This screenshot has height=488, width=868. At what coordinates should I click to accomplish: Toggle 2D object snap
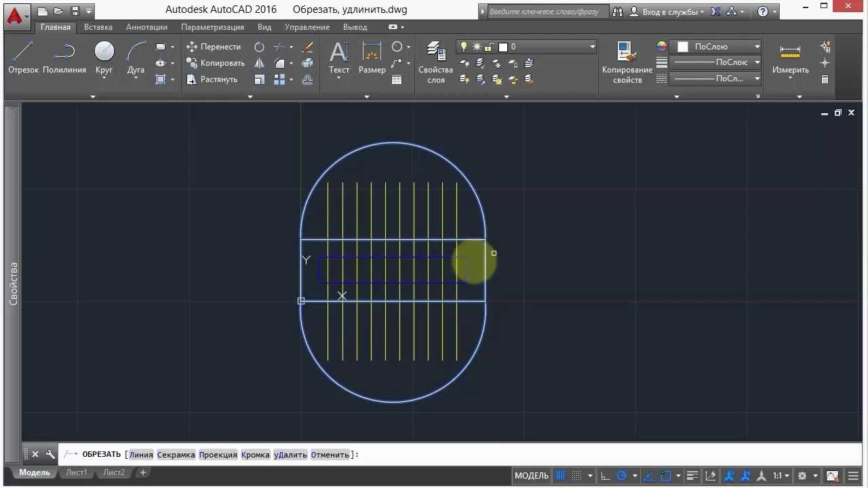pyautogui.click(x=666, y=475)
